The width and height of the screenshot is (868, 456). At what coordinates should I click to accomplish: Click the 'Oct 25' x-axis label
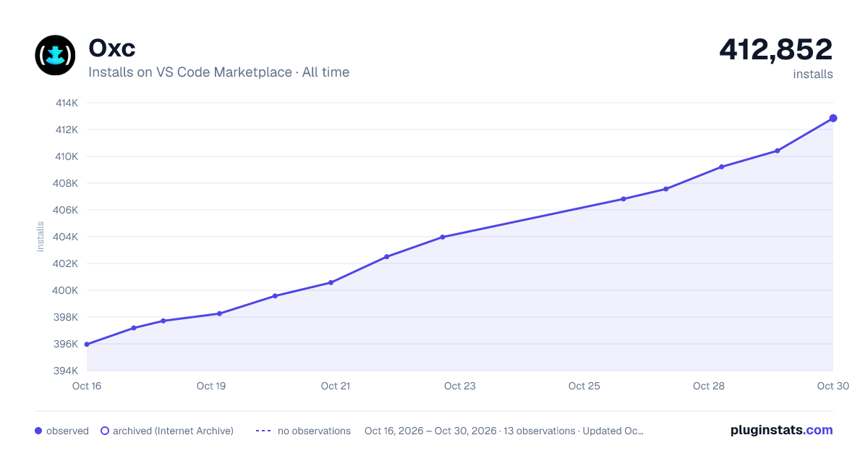(x=584, y=386)
